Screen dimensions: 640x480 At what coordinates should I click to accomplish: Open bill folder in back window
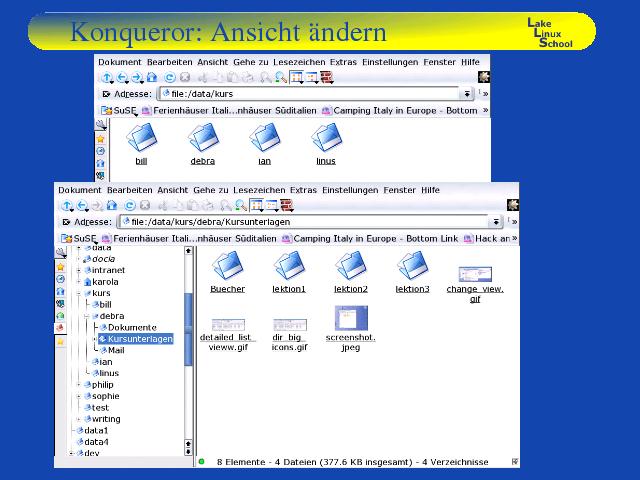(141, 144)
